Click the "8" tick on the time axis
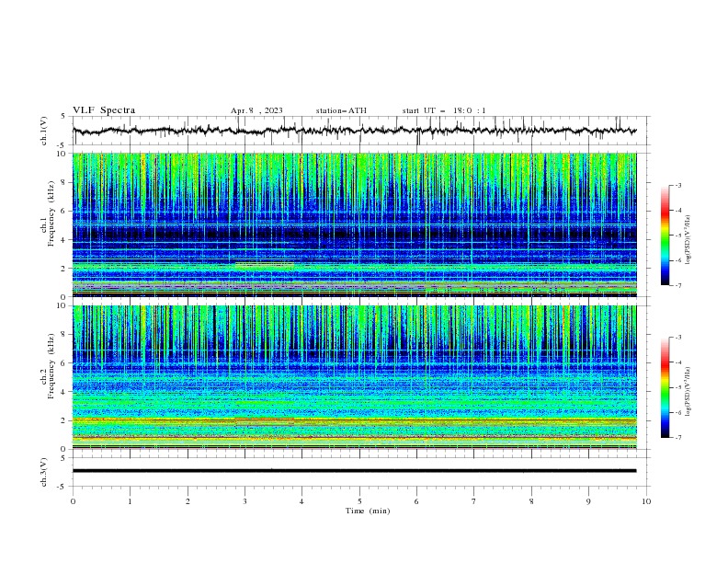 [531, 501]
